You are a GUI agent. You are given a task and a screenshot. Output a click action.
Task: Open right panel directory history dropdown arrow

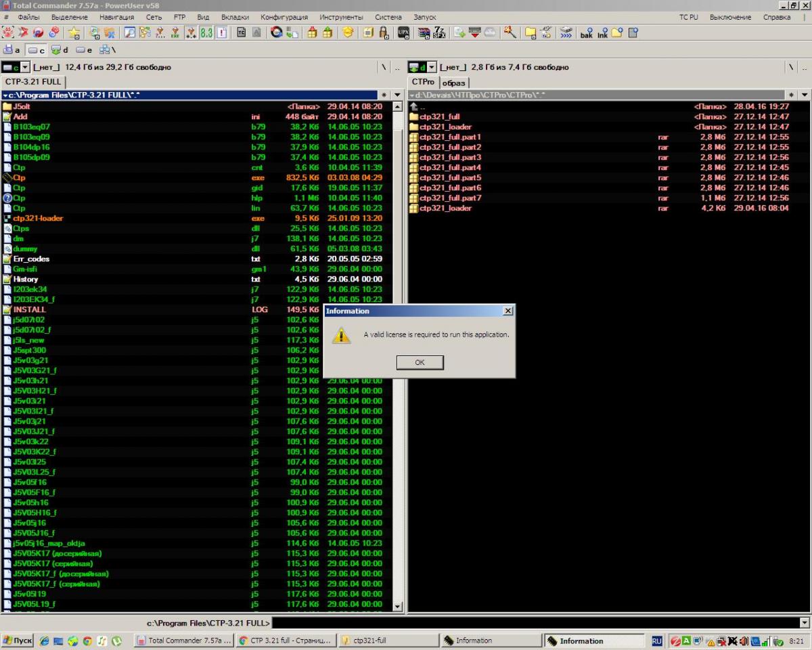point(804,95)
